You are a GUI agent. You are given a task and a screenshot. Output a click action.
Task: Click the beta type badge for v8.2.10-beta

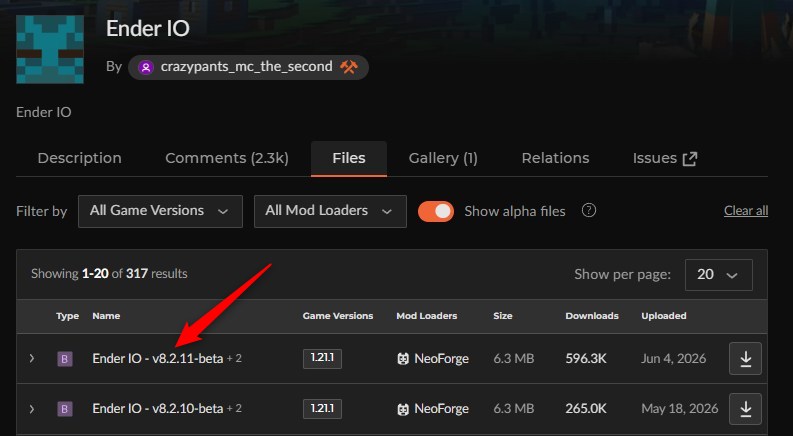coord(64,409)
